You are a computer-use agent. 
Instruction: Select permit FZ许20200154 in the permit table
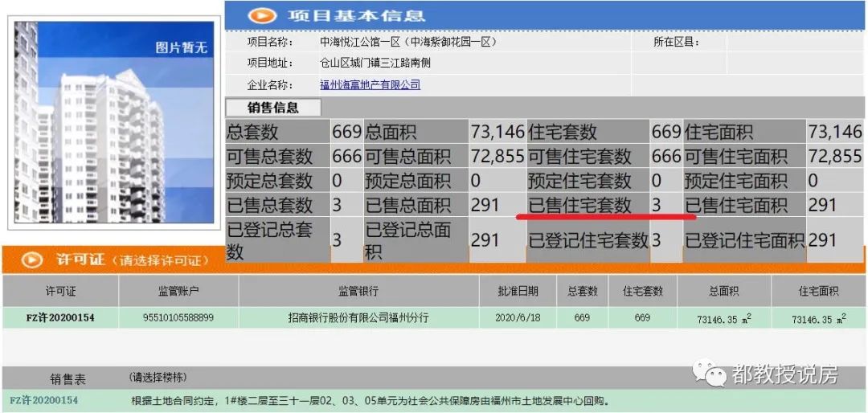click(x=60, y=317)
